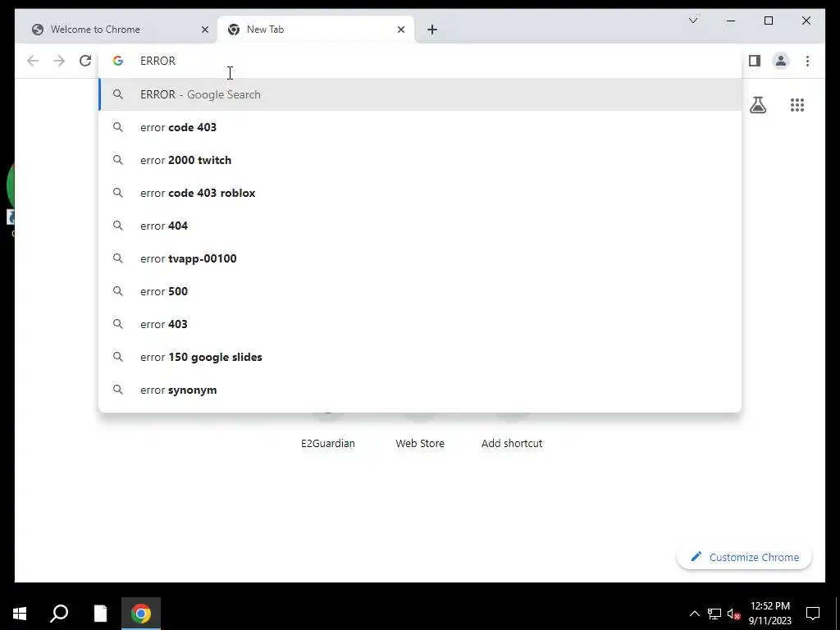Close the Welcome to Chrome tab
The height and width of the screenshot is (630, 840).
pyautogui.click(x=204, y=30)
